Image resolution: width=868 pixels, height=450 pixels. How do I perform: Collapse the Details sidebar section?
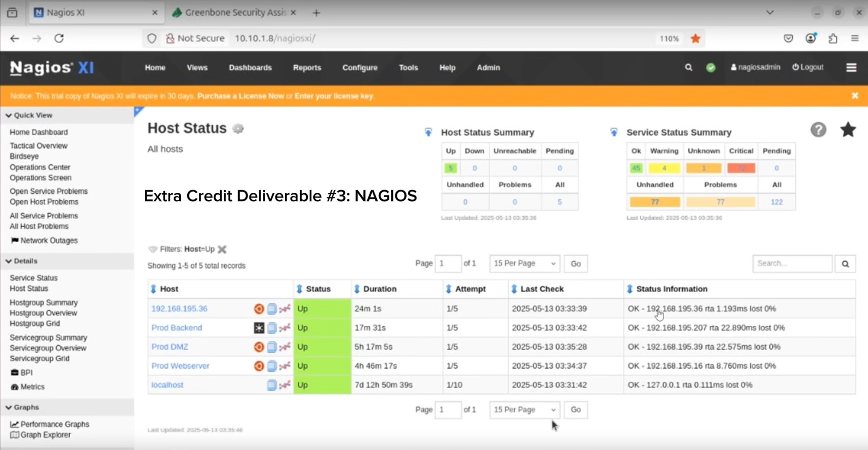click(x=9, y=261)
